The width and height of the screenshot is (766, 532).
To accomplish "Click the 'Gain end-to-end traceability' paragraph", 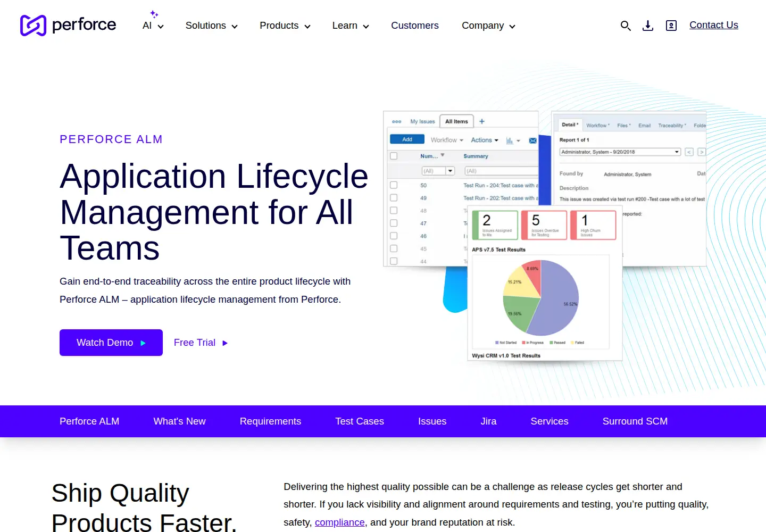I will tap(205, 290).
